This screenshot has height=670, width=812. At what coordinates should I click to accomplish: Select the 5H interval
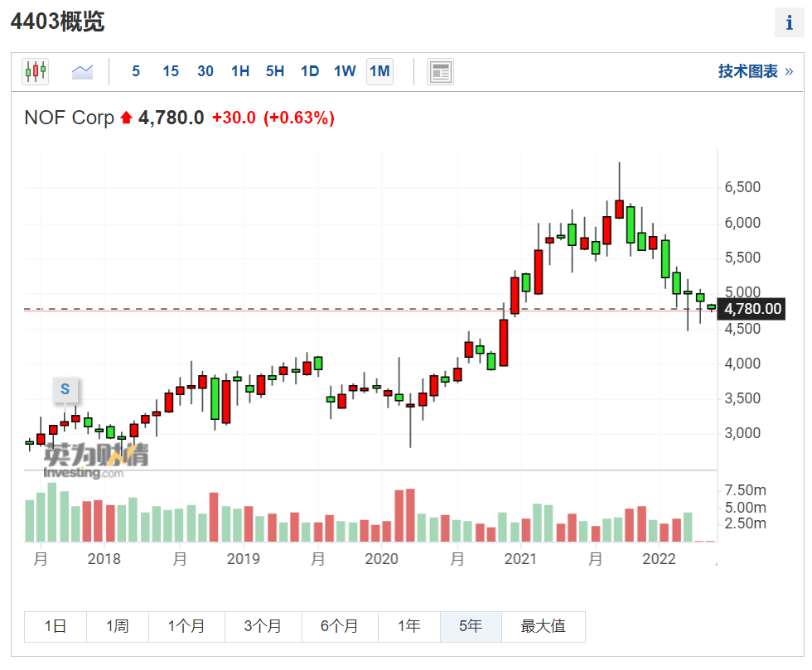tap(275, 71)
